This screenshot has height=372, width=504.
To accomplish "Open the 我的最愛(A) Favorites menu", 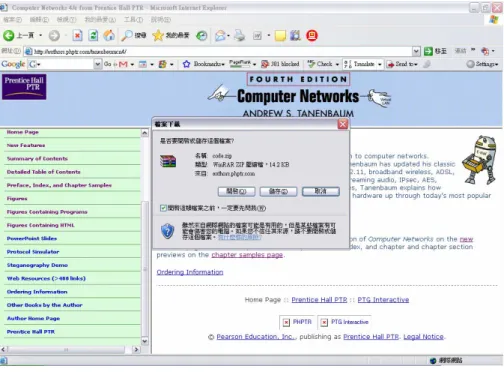I will 100,20.
